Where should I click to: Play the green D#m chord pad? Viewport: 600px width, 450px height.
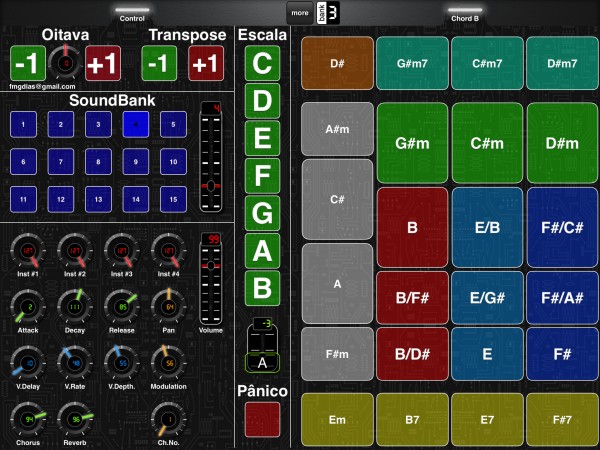click(562, 143)
